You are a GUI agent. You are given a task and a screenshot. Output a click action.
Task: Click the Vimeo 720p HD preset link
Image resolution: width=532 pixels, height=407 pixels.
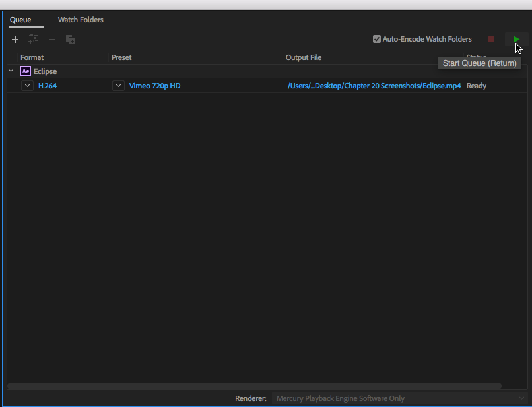tap(154, 86)
